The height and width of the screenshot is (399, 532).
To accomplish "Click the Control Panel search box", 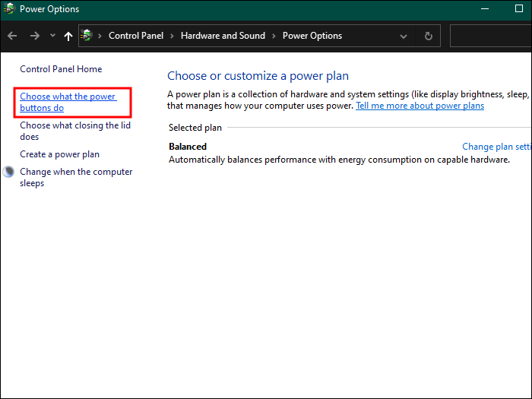I will [x=490, y=36].
